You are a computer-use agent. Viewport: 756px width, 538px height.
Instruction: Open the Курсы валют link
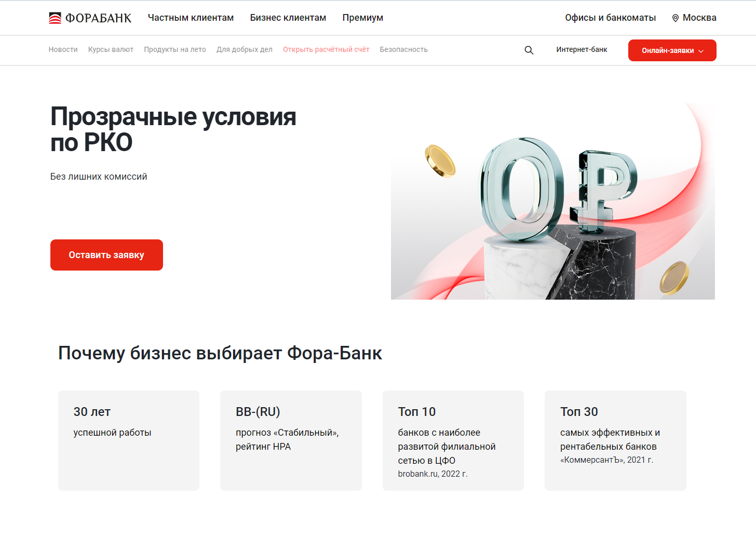point(111,49)
